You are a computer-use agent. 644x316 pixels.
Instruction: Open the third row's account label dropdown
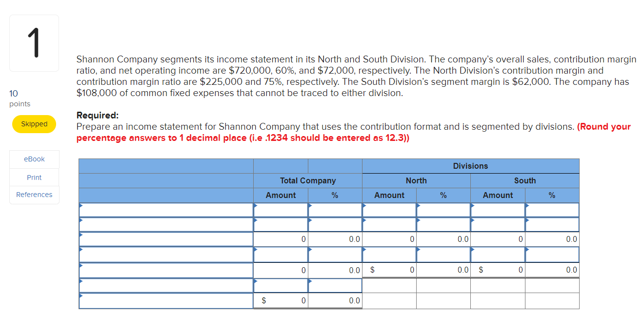(x=166, y=239)
